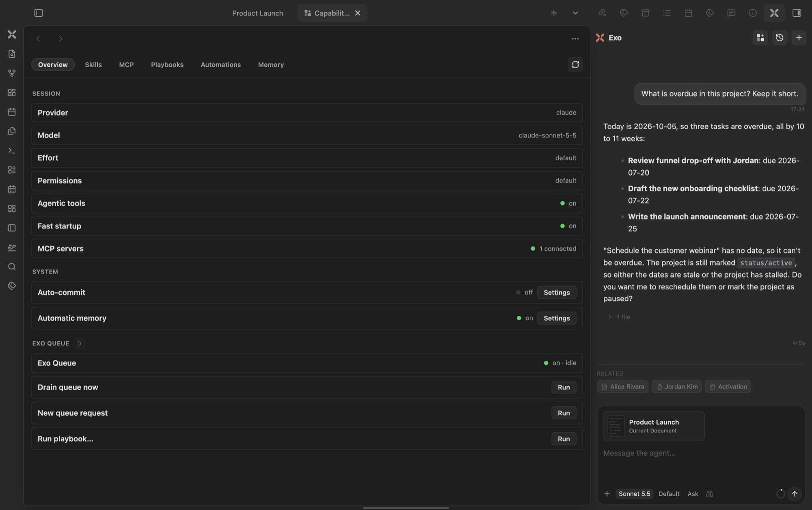This screenshot has height=510, width=812.
Task: Open the info icon in top bar
Action: point(753,13)
